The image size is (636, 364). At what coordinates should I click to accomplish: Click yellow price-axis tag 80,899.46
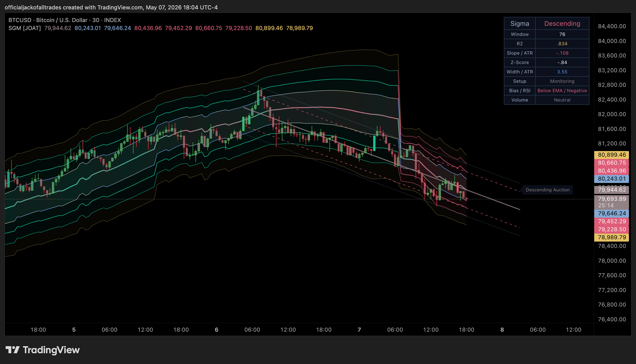(x=612, y=155)
